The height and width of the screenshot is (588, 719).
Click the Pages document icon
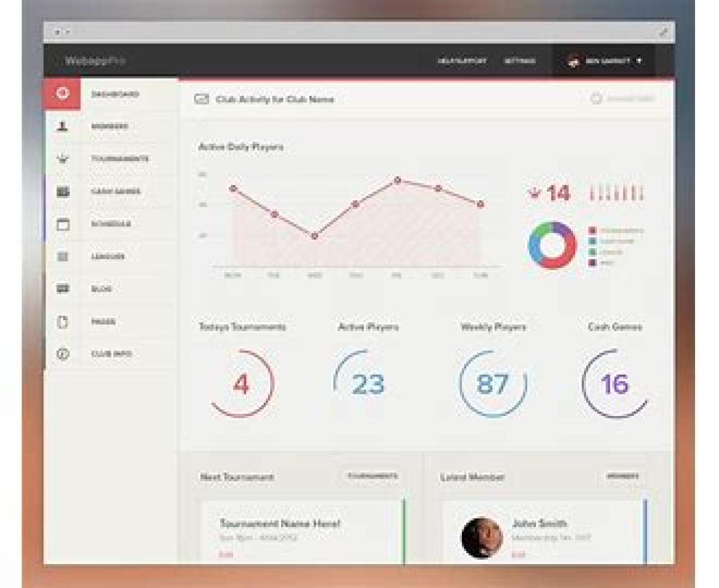click(x=62, y=322)
